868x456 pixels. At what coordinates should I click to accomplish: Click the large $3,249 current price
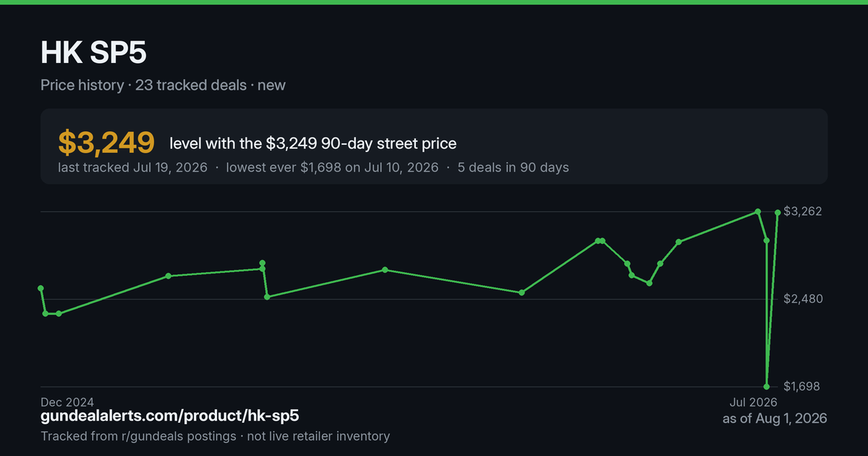click(106, 143)
